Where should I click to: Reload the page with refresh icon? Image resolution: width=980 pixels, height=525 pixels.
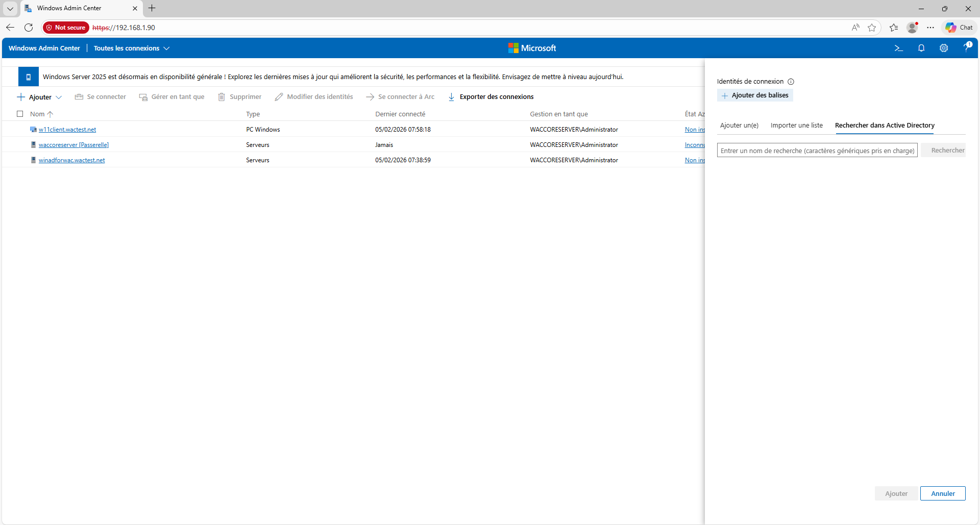tap(29, 28)
